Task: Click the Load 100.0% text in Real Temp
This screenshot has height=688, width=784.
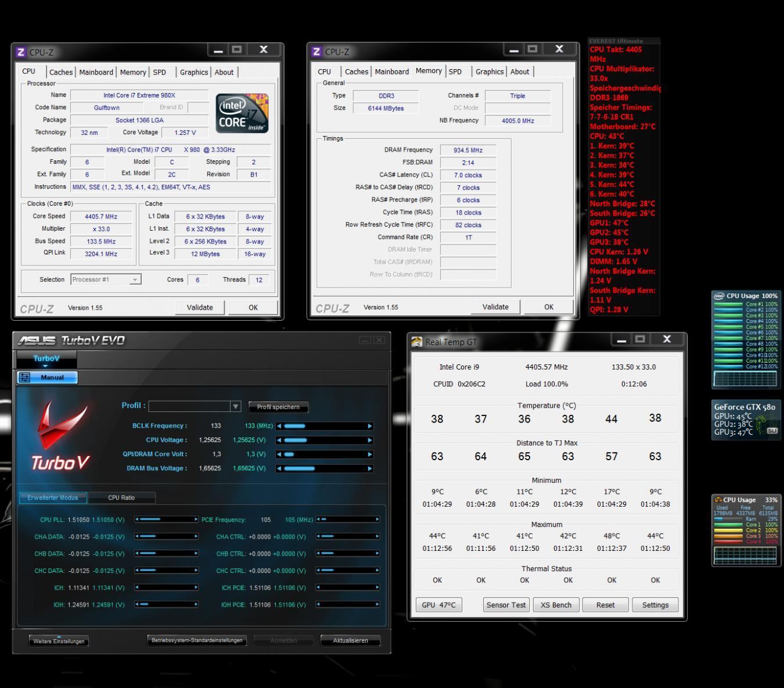Action: 546,384
